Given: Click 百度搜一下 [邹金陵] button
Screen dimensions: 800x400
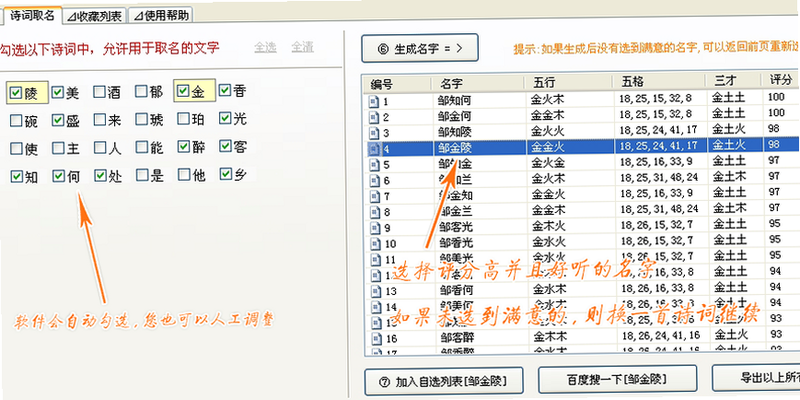Looking at the screenshot, I should (617, 380).
